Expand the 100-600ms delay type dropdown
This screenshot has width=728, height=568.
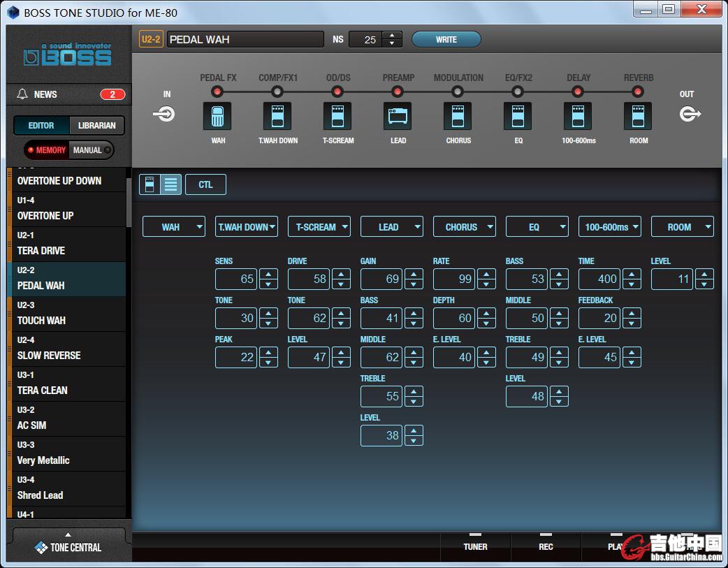[x=610, y=227]
